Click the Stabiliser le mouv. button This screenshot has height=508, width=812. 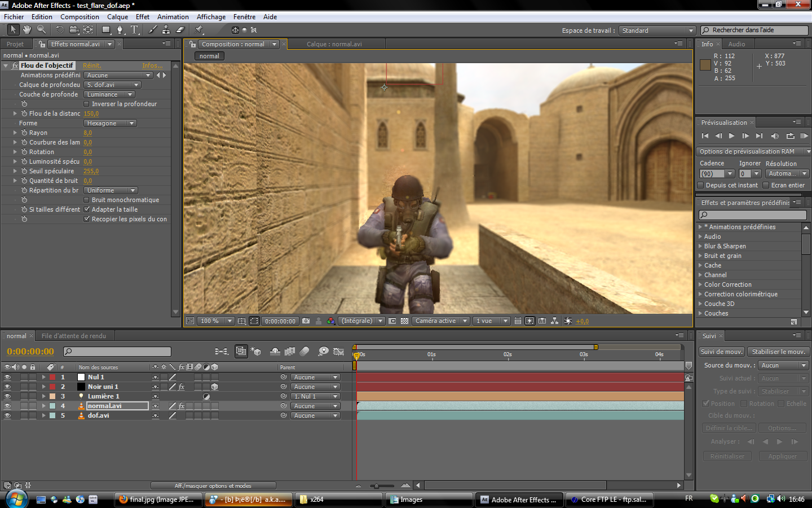778,352
